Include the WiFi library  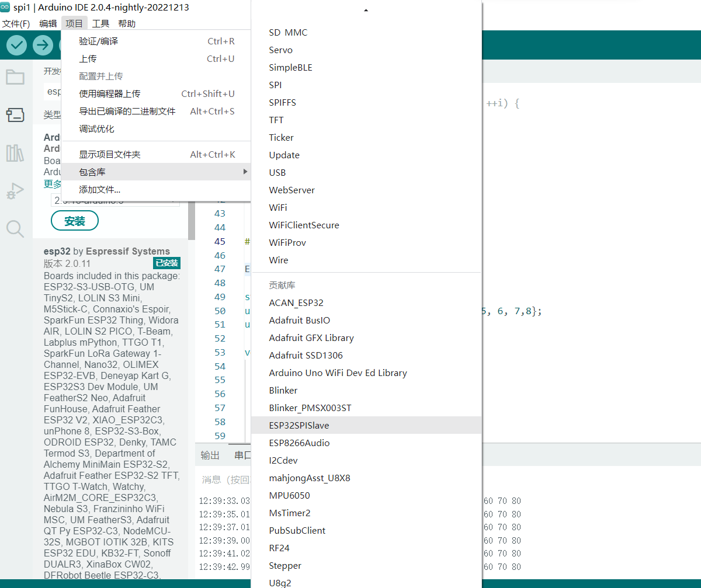(366, 208)
